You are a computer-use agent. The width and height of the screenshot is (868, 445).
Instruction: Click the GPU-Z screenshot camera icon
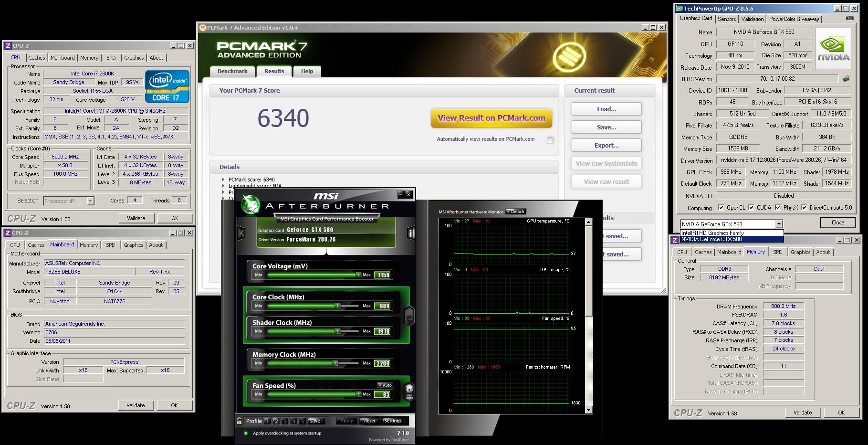point(849,18)
